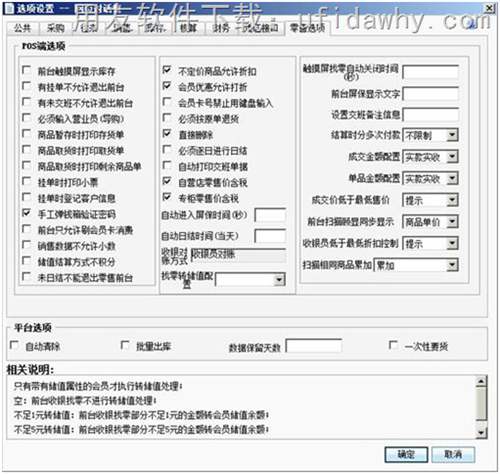The height and width of the screenshot is (474, 500).
Task: Uncheck 直接删除 option
Action: pyautogui.click(x=167, y=134)
